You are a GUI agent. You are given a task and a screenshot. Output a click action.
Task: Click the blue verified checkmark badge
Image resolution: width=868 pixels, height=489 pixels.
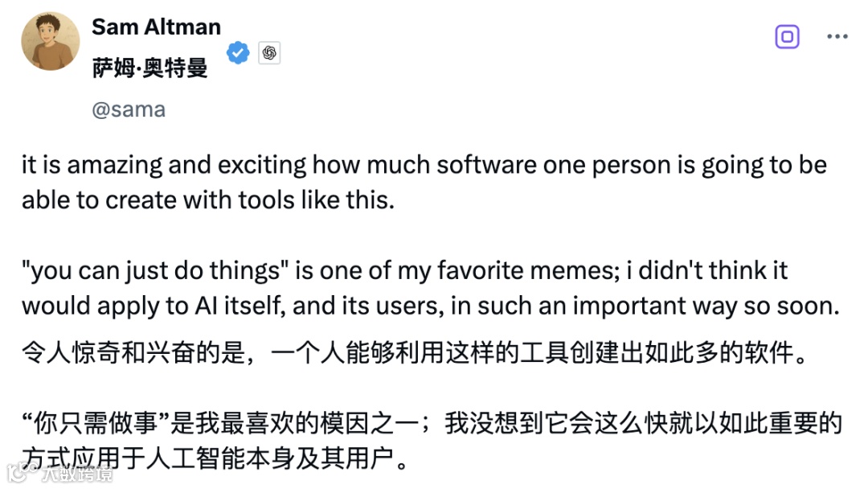(x=237, y=53)
